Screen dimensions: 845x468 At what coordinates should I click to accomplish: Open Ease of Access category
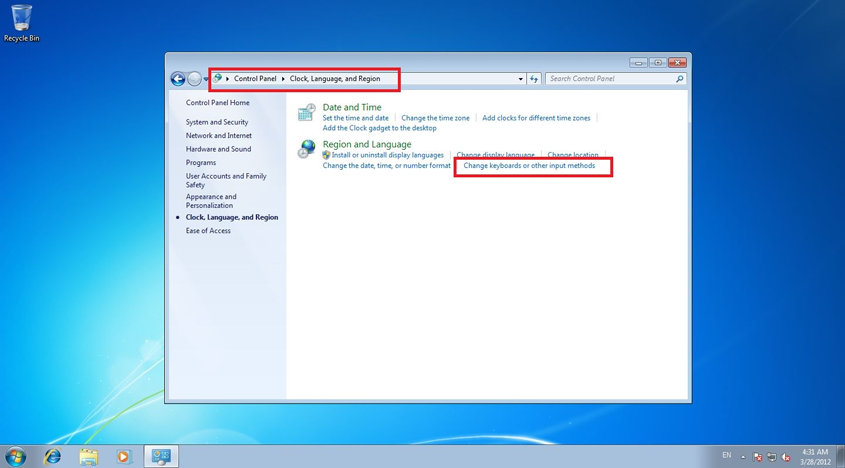pyautogui.click(x=208, y=231)
